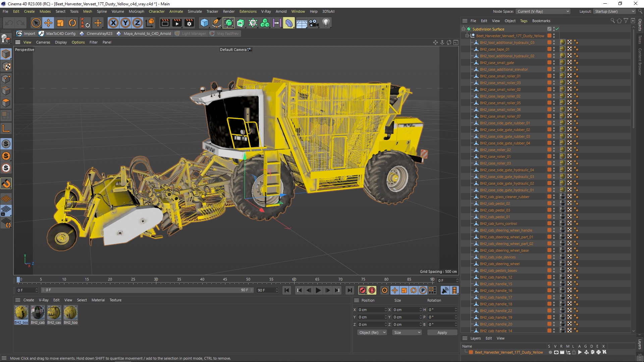Collapse Beet_Harvester_Vervaet_17T_Dusty_Yellow node
This screenshot has width=644, height=362.
tap(467, 36)
